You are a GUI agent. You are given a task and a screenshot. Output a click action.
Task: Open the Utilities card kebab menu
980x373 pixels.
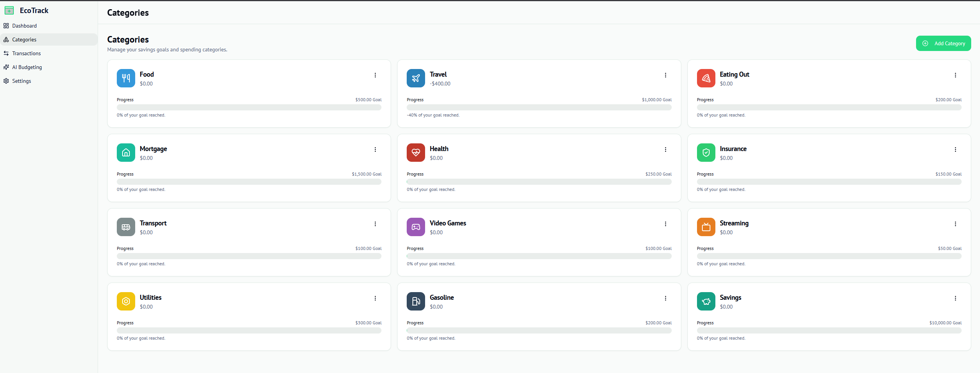tap(375, 298)
